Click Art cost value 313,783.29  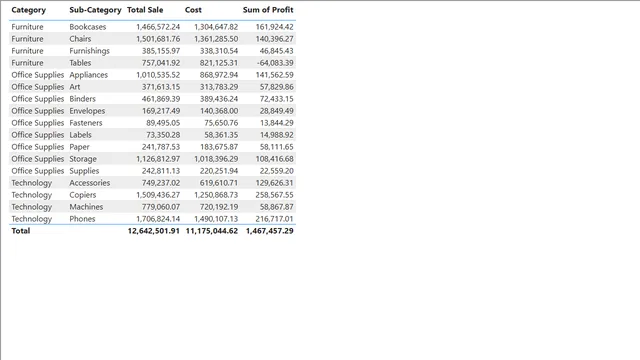(219, 87)
